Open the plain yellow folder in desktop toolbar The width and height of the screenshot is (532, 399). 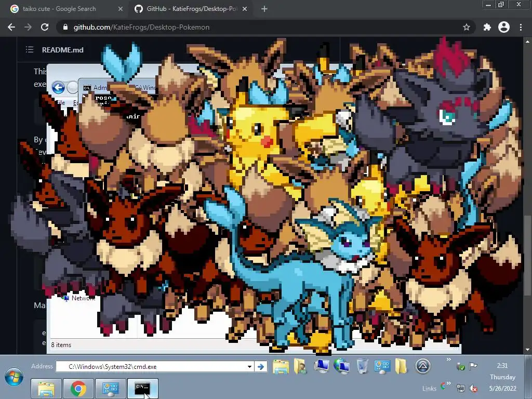401,366
